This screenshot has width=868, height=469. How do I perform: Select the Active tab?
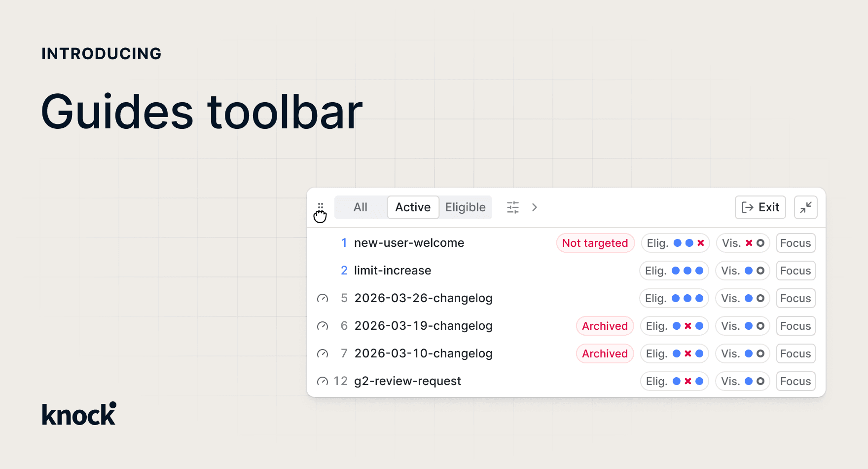coord(413,207)
